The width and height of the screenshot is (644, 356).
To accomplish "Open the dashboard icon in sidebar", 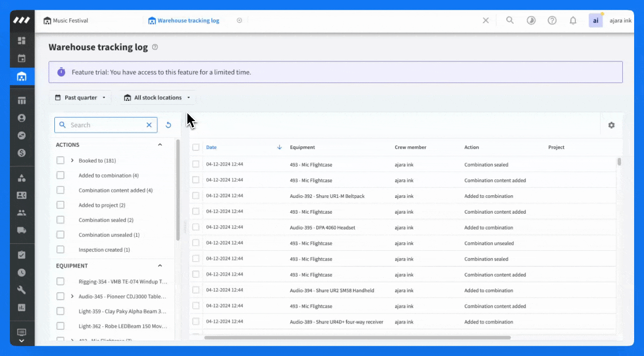I will [x=22, y=41].
